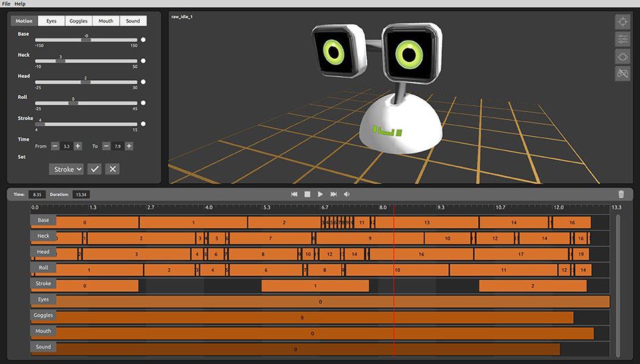Toggle the circle beside the Neck slider
The width and height of the screenshot is (640, 364).
click(x=143, y=61)
